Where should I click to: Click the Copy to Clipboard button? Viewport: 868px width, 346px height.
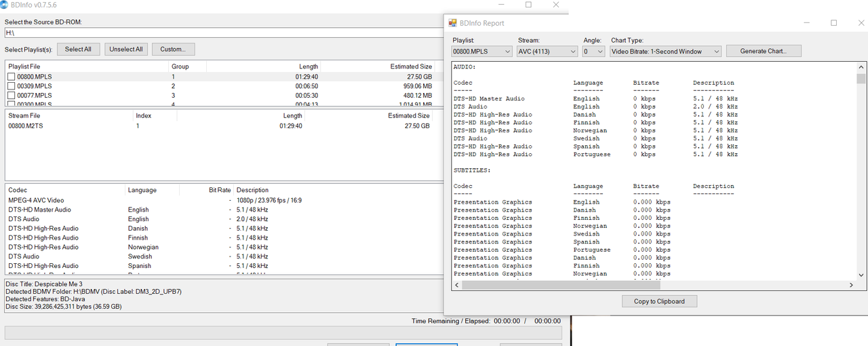[659, 301]
